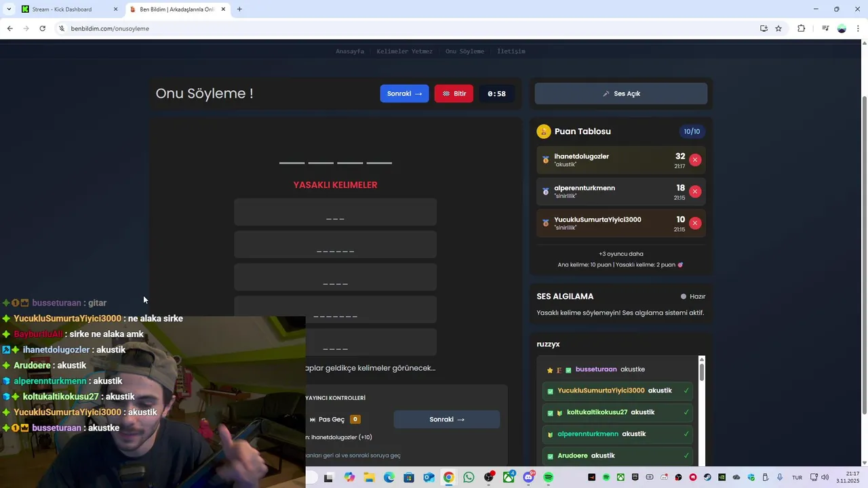The height and width of the screenshot is (488, 868).
Task: Open OBS Studio from the taskbar
Action: pos(489,478)
